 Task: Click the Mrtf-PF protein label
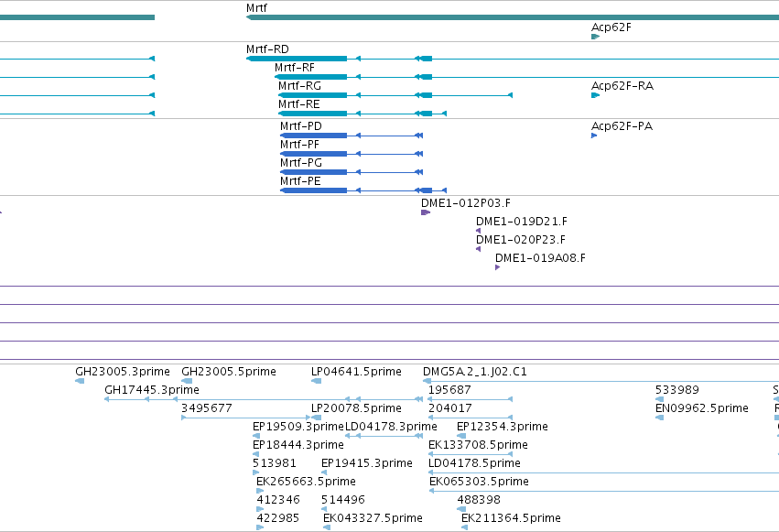coord(299,145)
